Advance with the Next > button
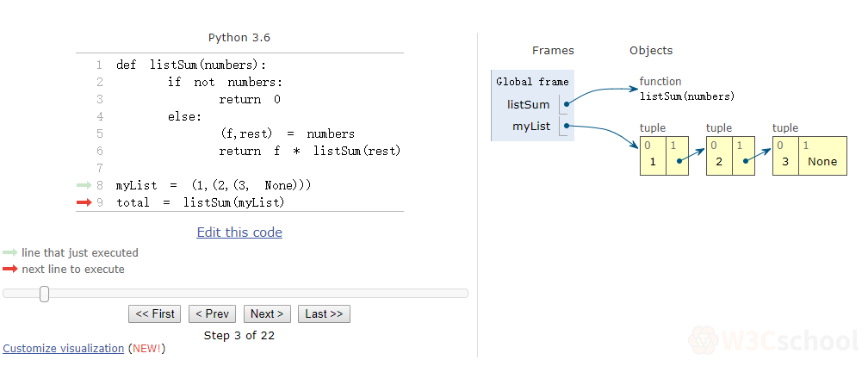The image size is (868, 366). (267, 314)
